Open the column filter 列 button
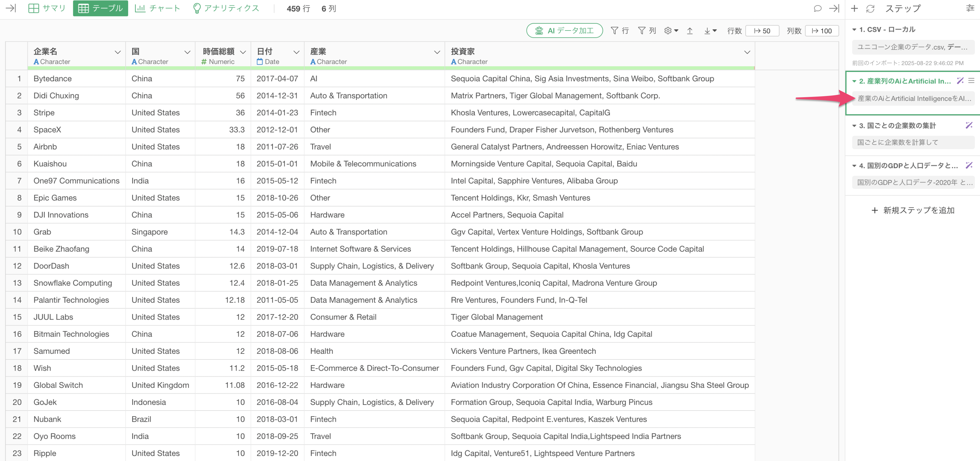The image size is (980, 461). (x=647, y=31)
